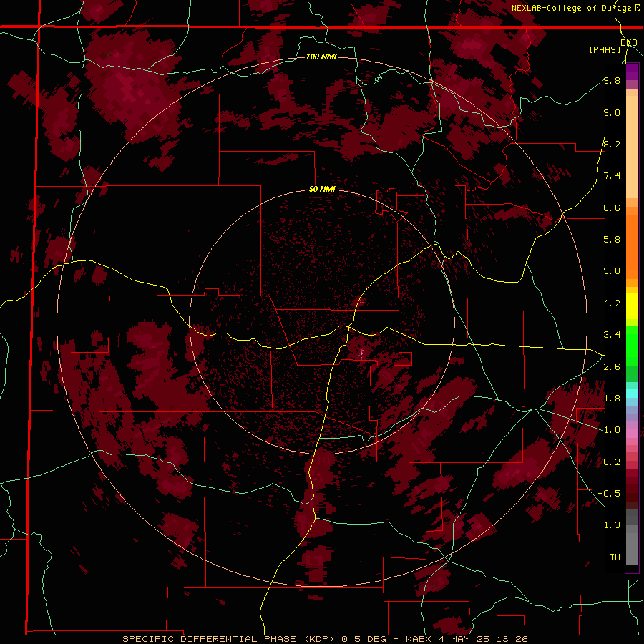Screen dimensions: 644x644
Task: Click the -0.5 value on color scale
Action: click(609, 494)
